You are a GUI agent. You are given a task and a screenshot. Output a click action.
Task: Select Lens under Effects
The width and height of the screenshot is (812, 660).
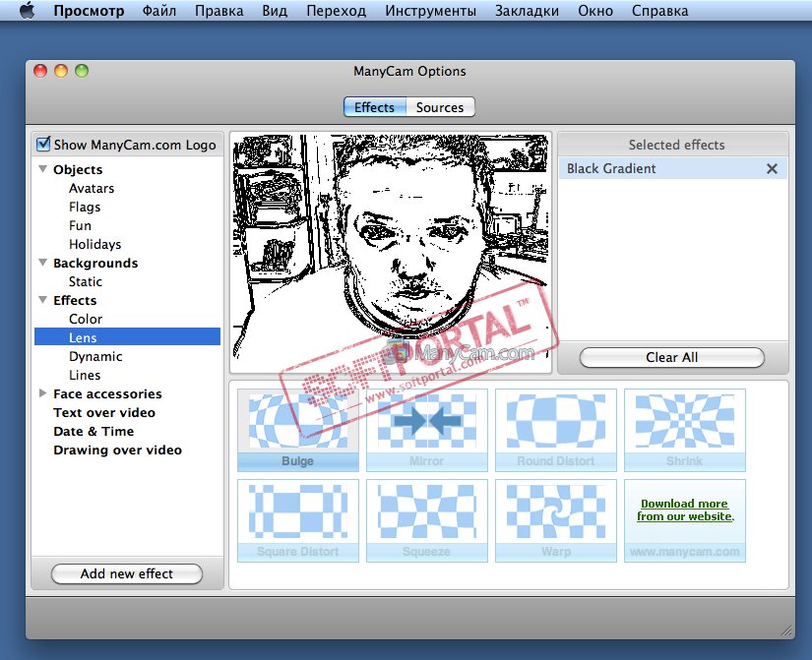127,337
